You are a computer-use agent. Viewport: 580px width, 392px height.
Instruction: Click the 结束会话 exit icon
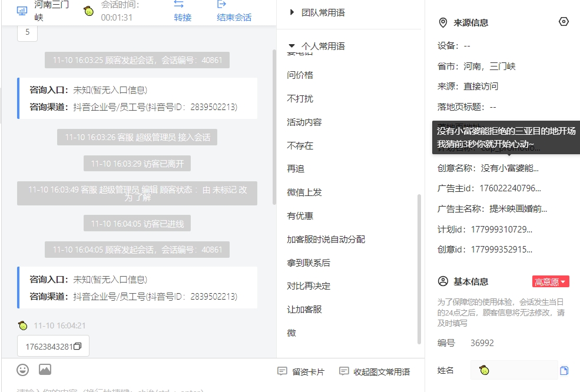click(221, 4)
